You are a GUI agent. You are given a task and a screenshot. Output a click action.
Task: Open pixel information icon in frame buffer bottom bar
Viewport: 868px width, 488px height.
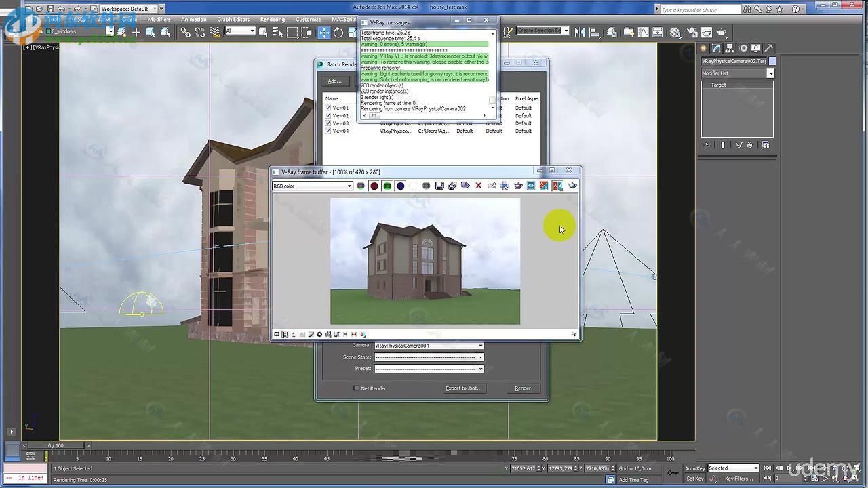(x=294, y=334)
